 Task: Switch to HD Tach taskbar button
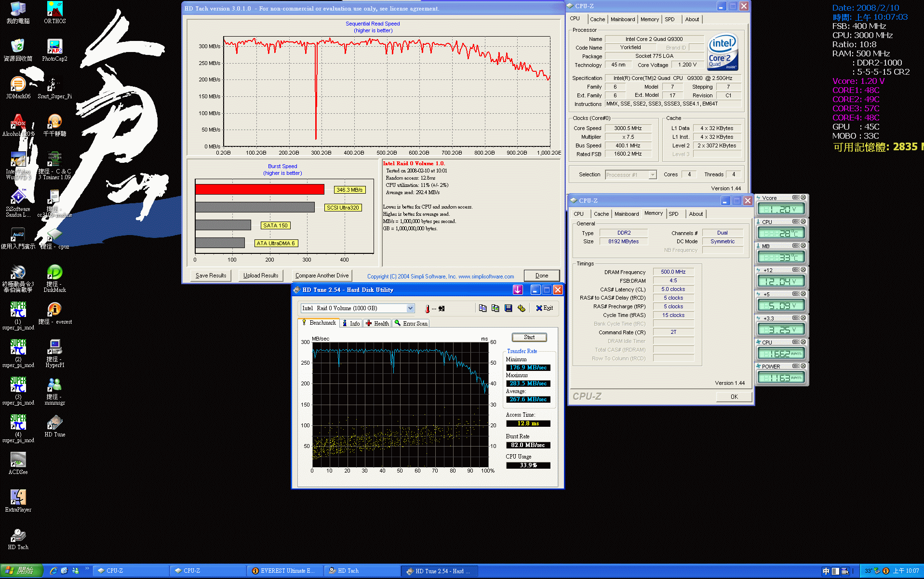[362, 571]
